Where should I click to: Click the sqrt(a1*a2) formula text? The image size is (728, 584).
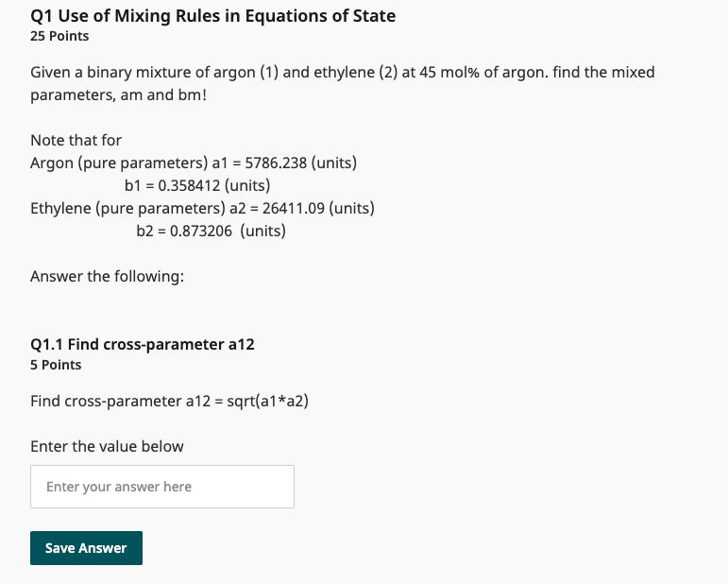tap(268, 401)
